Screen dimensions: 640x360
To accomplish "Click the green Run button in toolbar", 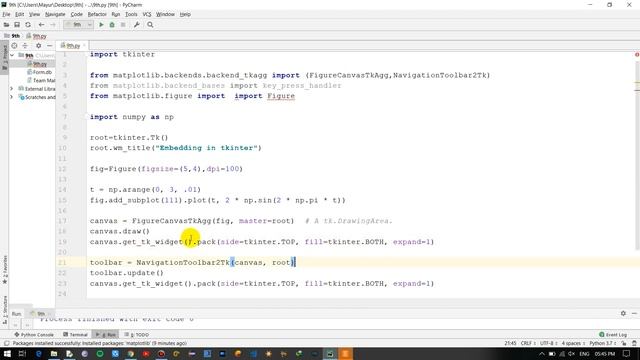I will coord(101,25).
